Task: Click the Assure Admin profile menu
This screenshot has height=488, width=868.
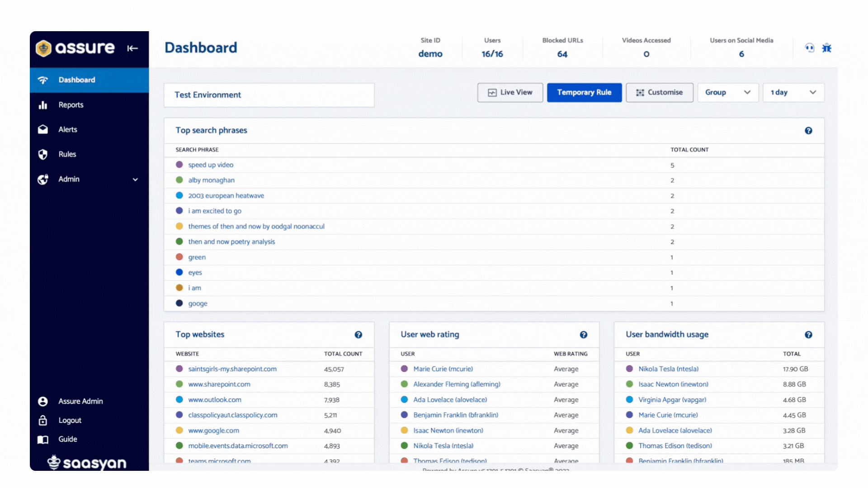Action: click(80, 401)
